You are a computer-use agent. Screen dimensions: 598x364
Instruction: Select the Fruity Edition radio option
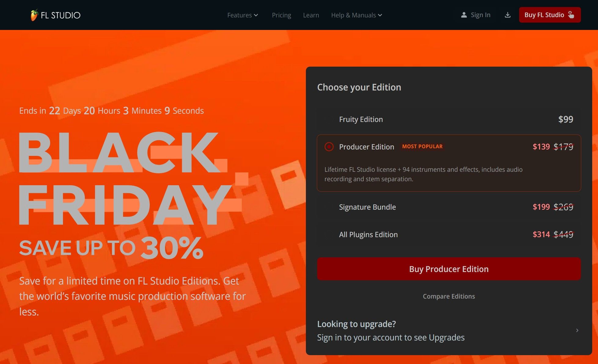pyautogui.click(x=329, y=119)
